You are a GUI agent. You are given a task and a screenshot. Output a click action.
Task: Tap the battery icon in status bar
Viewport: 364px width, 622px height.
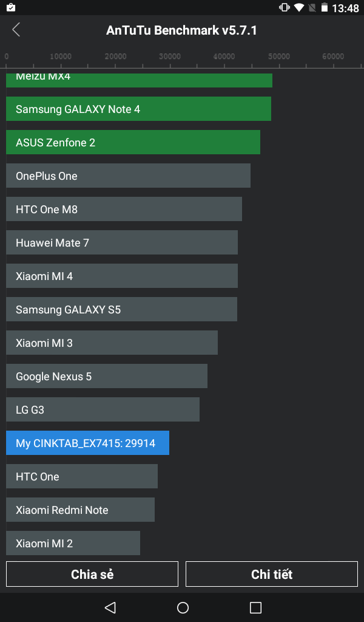click(x=325, y=8)
